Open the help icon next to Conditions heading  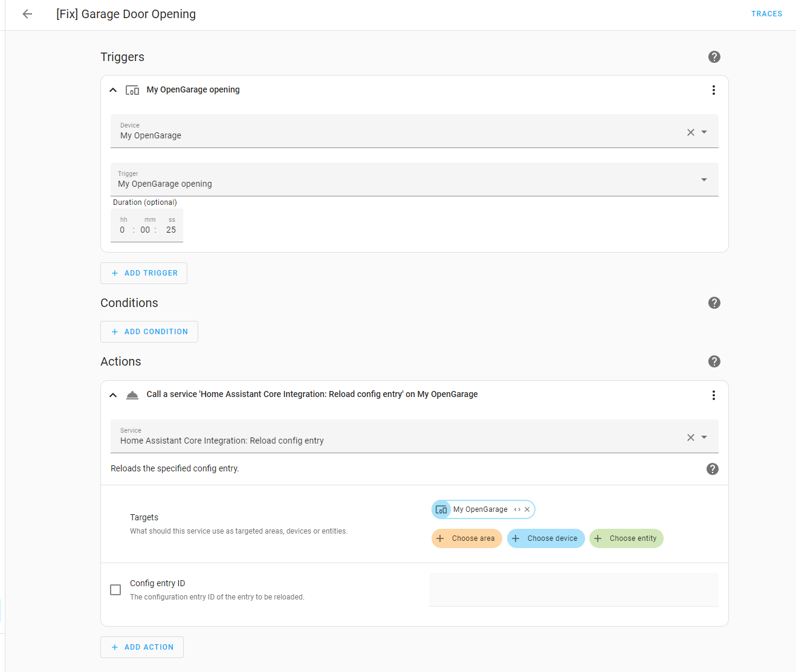tap(714, 302)
